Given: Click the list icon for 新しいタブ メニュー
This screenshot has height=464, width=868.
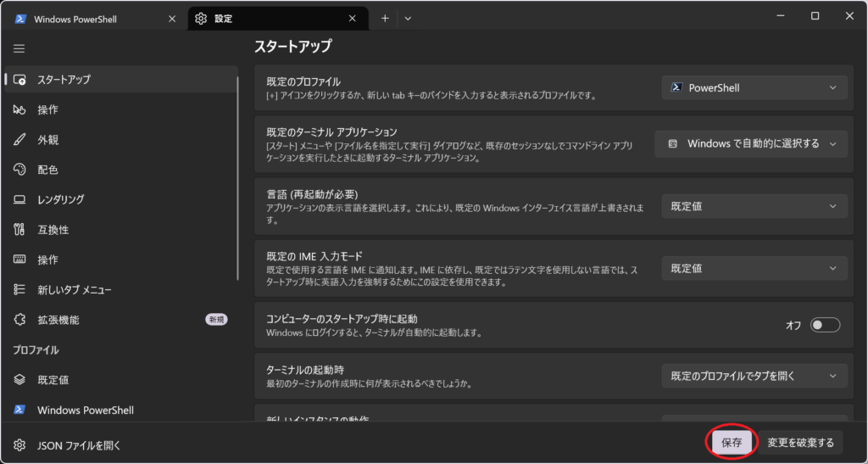Looking at the screenshot, I should click(x=19, y=289).
